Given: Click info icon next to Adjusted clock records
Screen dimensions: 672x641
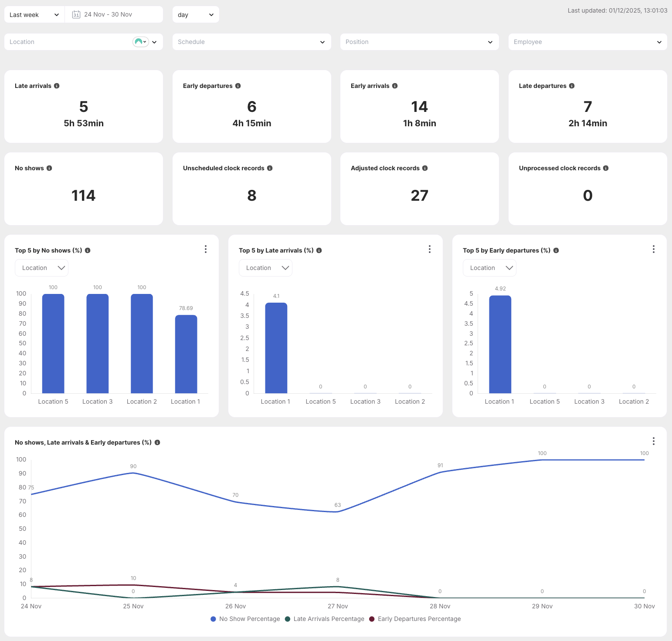Looking at the screenshot, I should (425, 168).
